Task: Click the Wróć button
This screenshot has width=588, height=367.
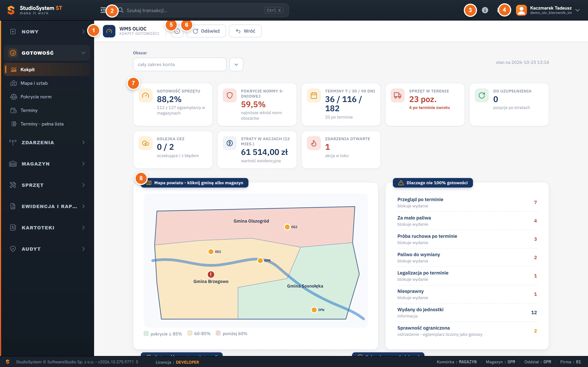Action: (x=245, y=31)
